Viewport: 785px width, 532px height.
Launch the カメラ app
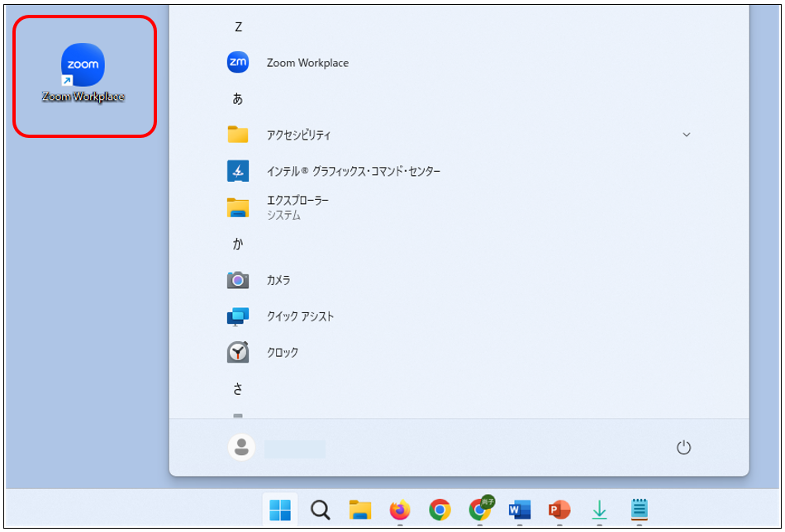(x=278, y=280)
